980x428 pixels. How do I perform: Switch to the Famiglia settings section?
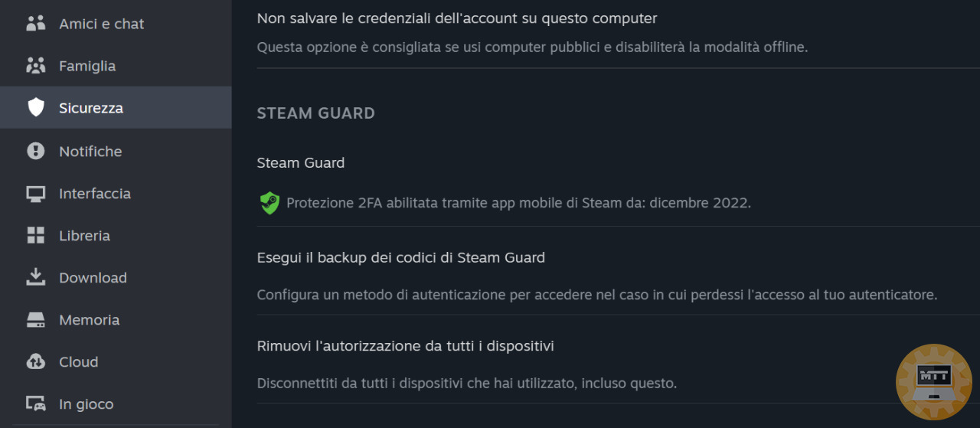coord(116,66)
